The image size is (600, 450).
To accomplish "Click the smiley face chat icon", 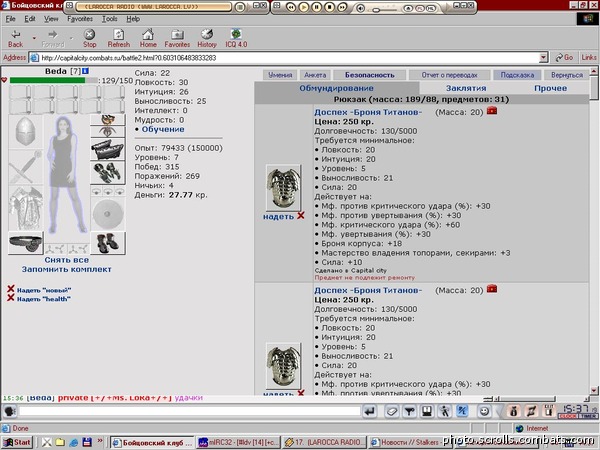I will (x=484, y=411).
